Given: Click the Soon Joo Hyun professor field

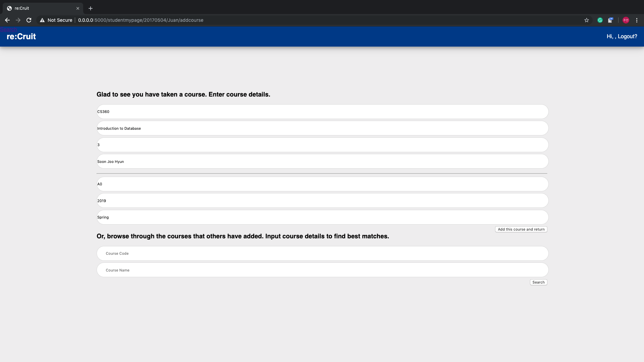Looking at the screenshot, I should pos(322,162).
